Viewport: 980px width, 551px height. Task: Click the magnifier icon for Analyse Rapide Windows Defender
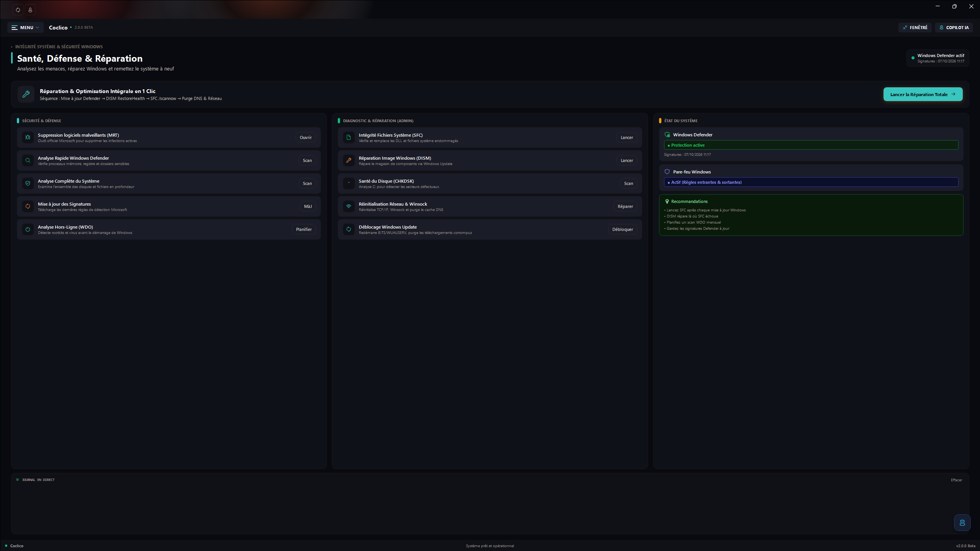(28, 160)
